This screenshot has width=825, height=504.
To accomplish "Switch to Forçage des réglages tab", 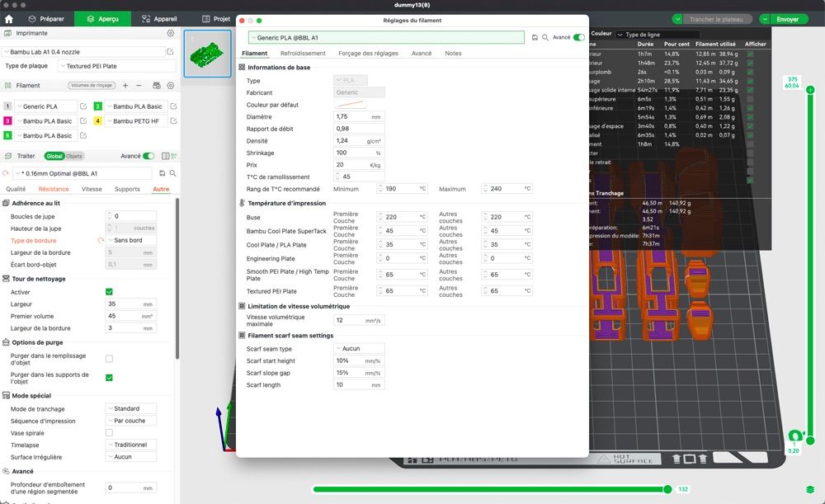I will tap(368, 53).
